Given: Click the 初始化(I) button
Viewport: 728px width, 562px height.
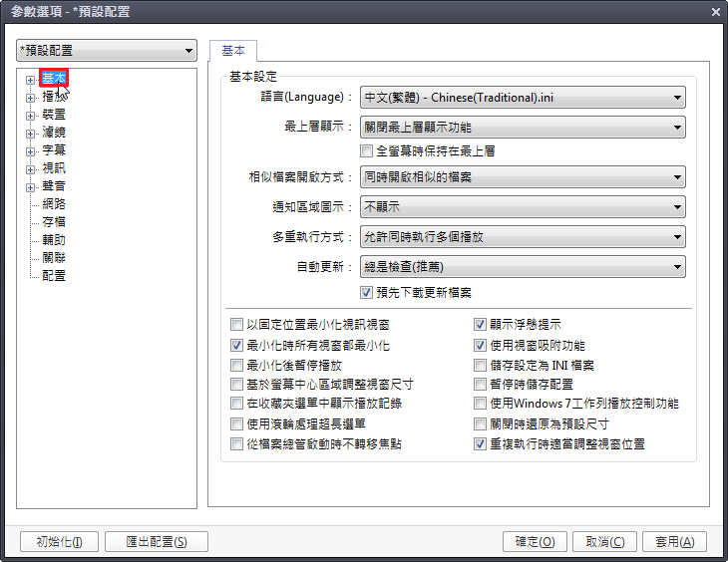Looking at the screenshot, I should pyautogui.click(x=58, y=542).
